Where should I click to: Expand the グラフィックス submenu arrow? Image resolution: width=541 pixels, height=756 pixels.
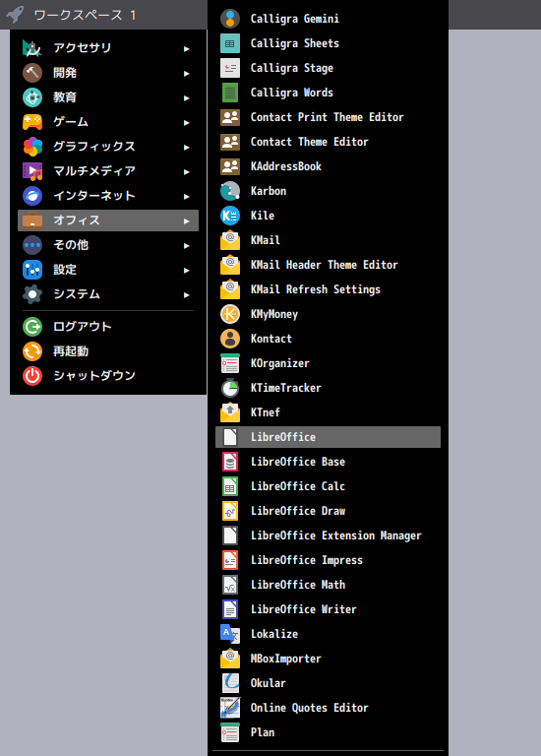pyautogui.click(x=187, y=147)
